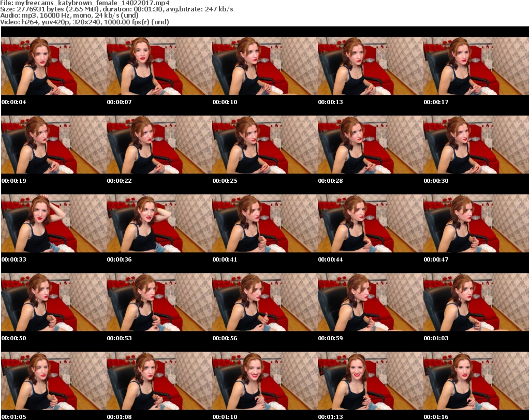Pick the frame at 00:00:56
530x420 pixels.
click(x=264, y=302)
